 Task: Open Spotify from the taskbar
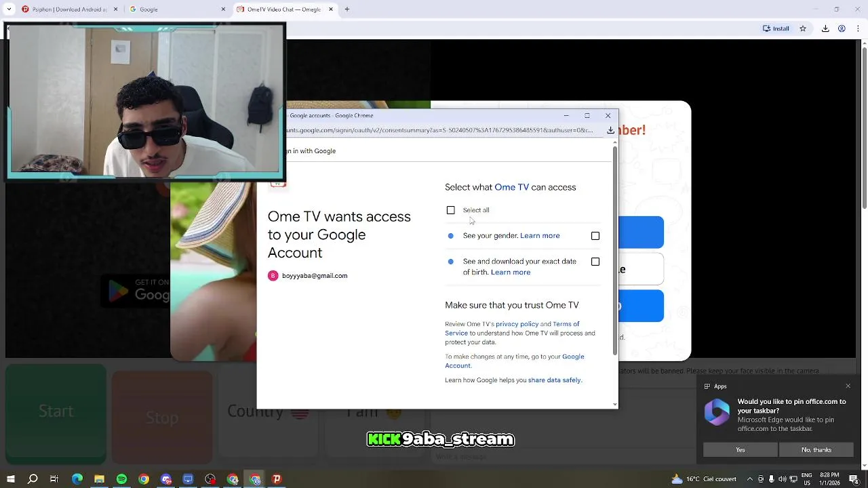(121, 479)
